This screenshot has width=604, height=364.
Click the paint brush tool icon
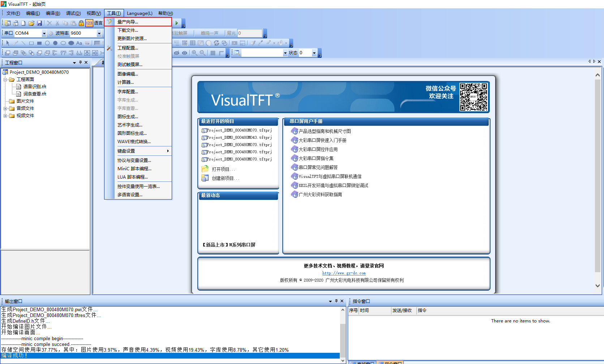pyautogui.click(x=253, y=43)
